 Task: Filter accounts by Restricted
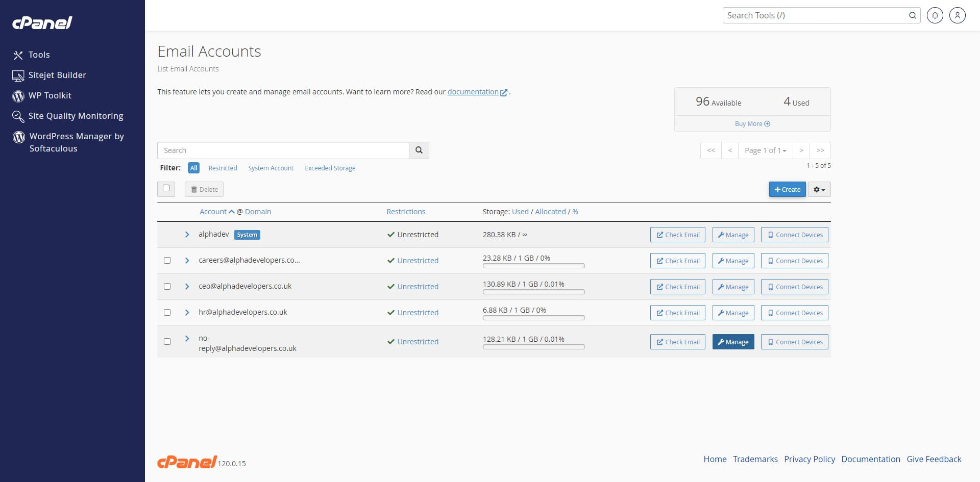[223, 168]
